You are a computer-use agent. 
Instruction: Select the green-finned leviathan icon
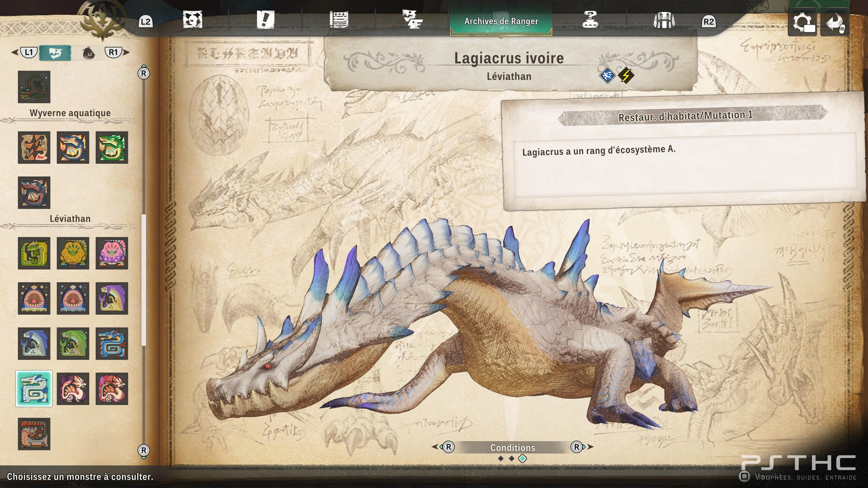[x=73, y=343]
